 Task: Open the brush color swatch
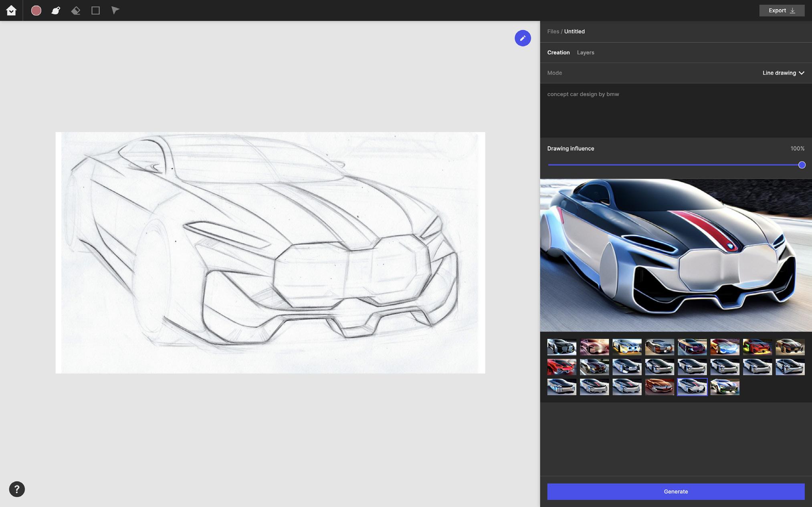36,10
